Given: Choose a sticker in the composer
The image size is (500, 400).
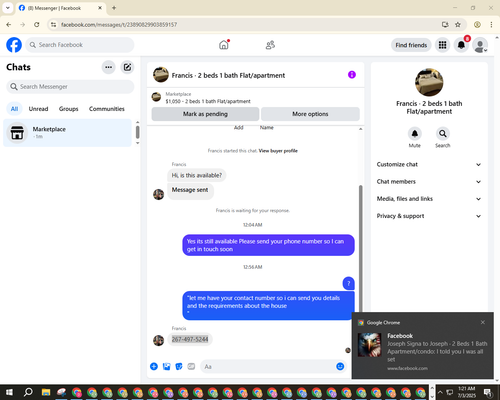Looking at the screenshot, I should click(x=179, y=366).
